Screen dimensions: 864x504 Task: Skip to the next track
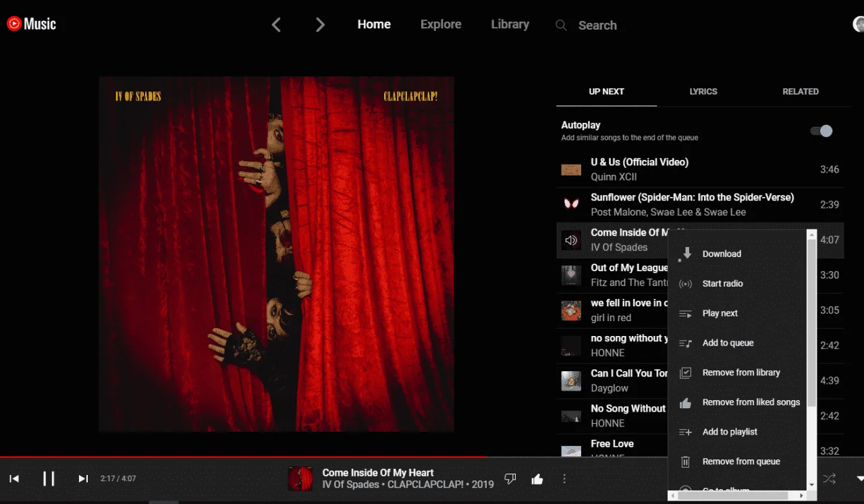click(83, 478)
